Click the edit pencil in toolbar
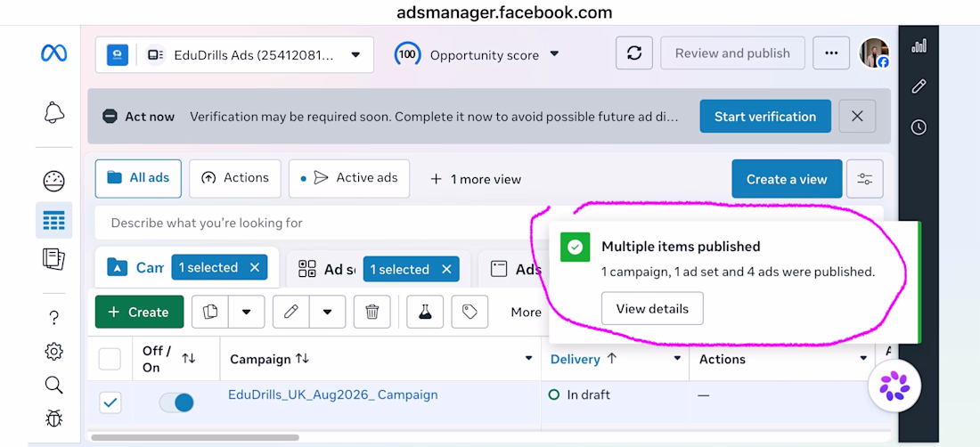Viewport: 980px width, 447px height. pyautogui.click(x=290, y=312)
